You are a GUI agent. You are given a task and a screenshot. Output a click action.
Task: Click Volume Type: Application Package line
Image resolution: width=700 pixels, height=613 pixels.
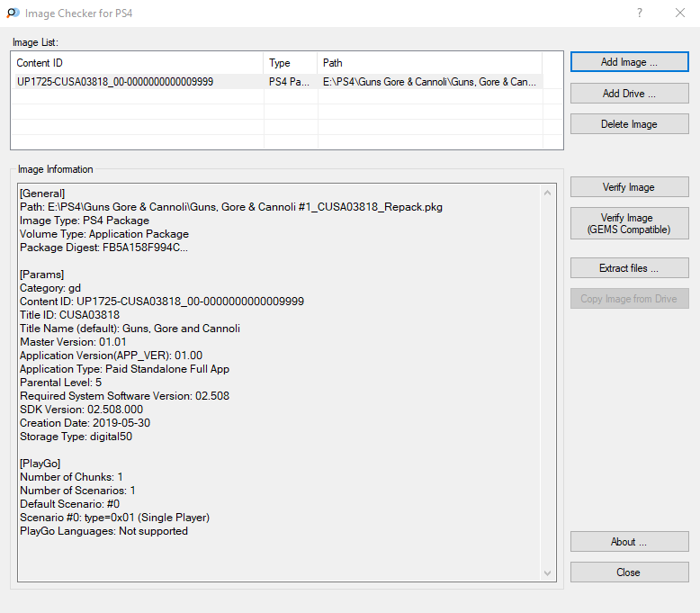[x=104, y=234]
